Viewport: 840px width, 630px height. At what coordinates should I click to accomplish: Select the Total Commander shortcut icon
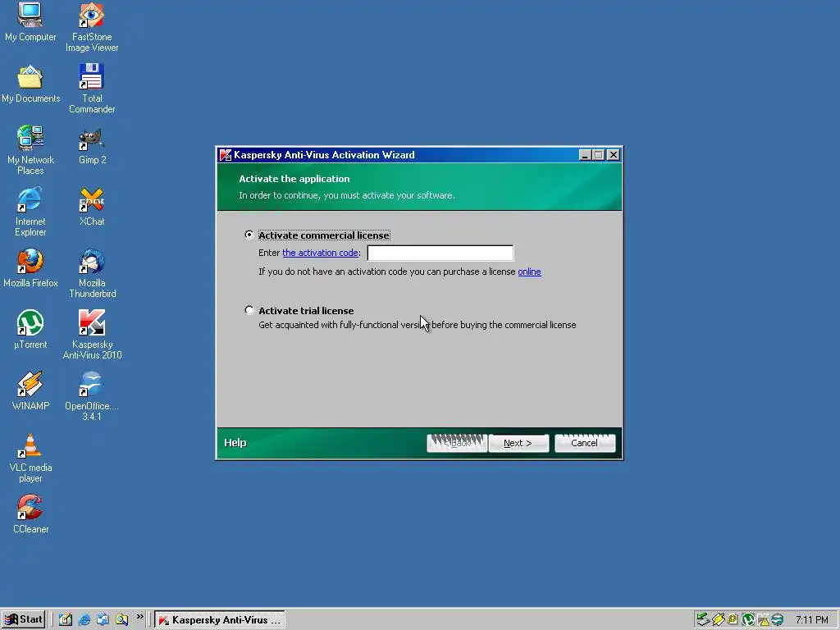pyautogui.click(x=92, y=89)
